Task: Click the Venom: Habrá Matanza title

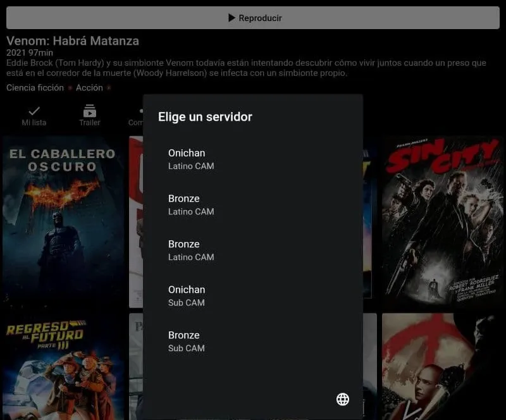Action: click(x=72, y=40)
